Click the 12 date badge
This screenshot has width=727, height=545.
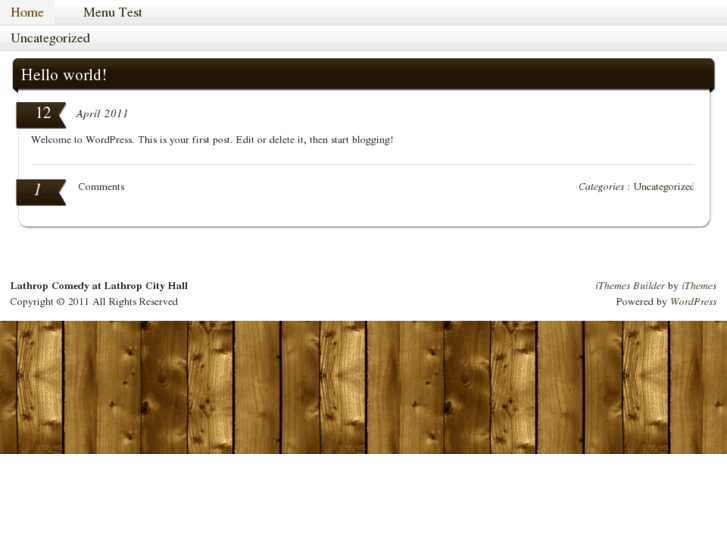pyautogui.click(x=41, y=115)
